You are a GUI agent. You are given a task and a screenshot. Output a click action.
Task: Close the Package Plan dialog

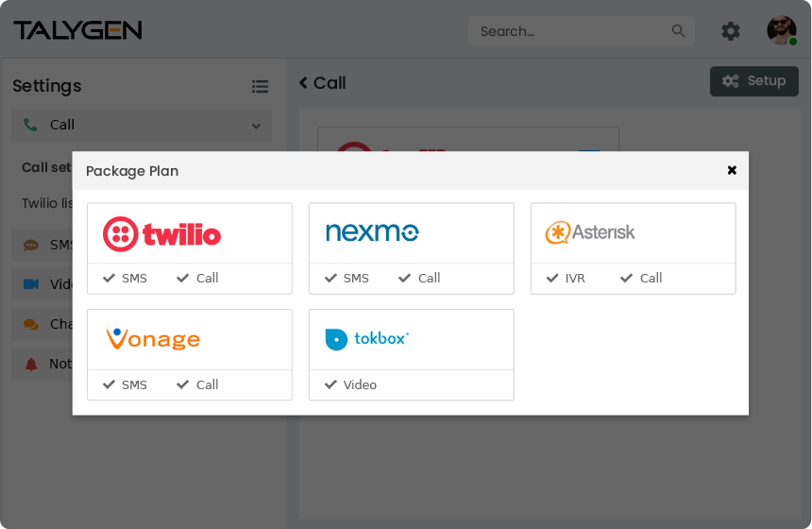[732, 170]
